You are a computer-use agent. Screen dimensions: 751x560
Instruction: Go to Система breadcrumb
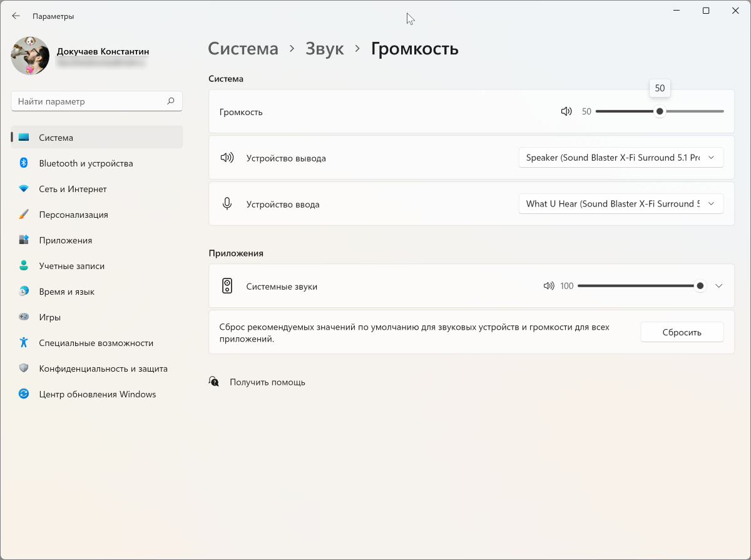tap(243, 49)
